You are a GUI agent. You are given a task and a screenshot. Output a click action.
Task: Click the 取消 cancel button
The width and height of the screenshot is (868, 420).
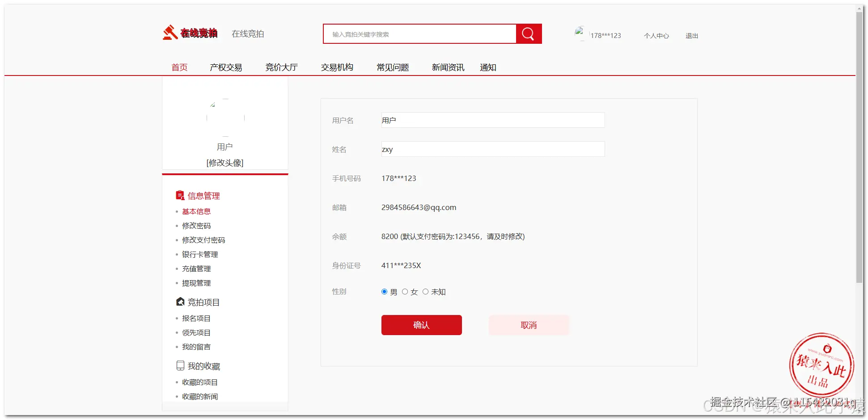pos(529,325)
